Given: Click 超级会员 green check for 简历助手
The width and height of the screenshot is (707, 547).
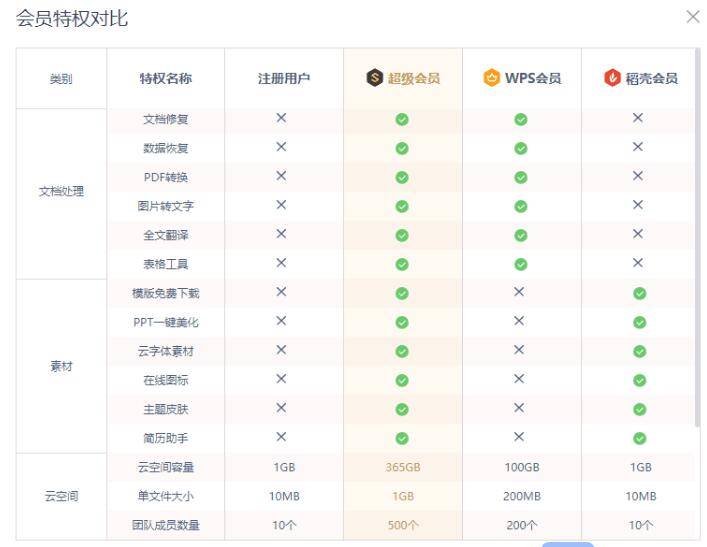Looking at the screenshot, I should (x=402, y=438).
